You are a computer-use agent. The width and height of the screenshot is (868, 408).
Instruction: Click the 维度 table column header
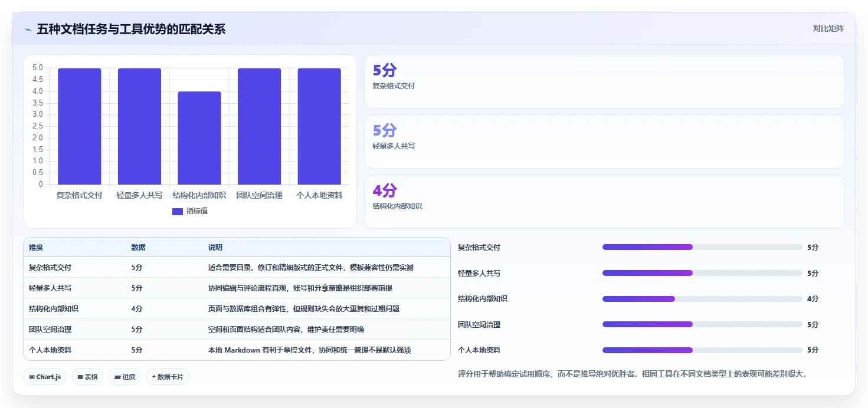pyautogui.click(x=36, y=248)
